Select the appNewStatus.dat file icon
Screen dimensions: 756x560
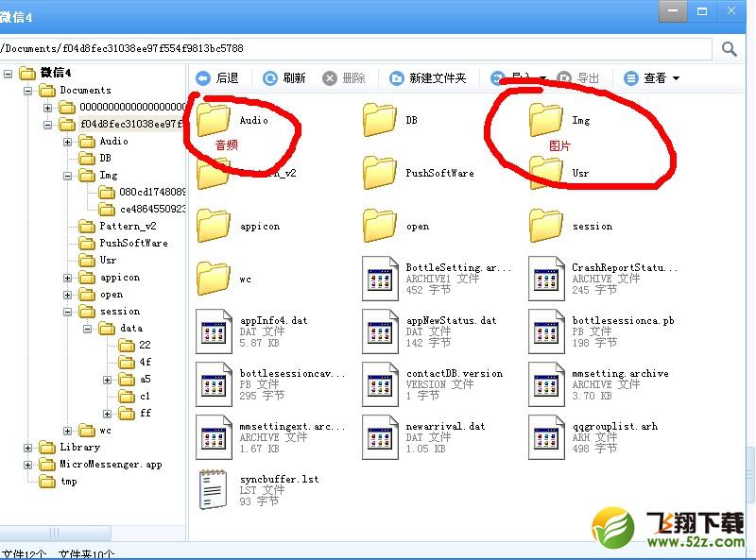pyautogui.click(x=380, y=331)
